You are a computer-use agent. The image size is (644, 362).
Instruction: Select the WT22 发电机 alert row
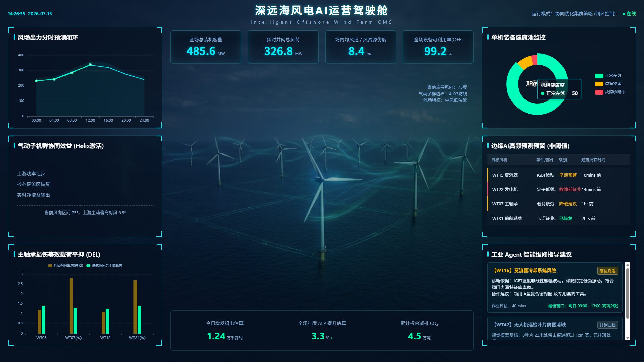[x=558, y=190]
